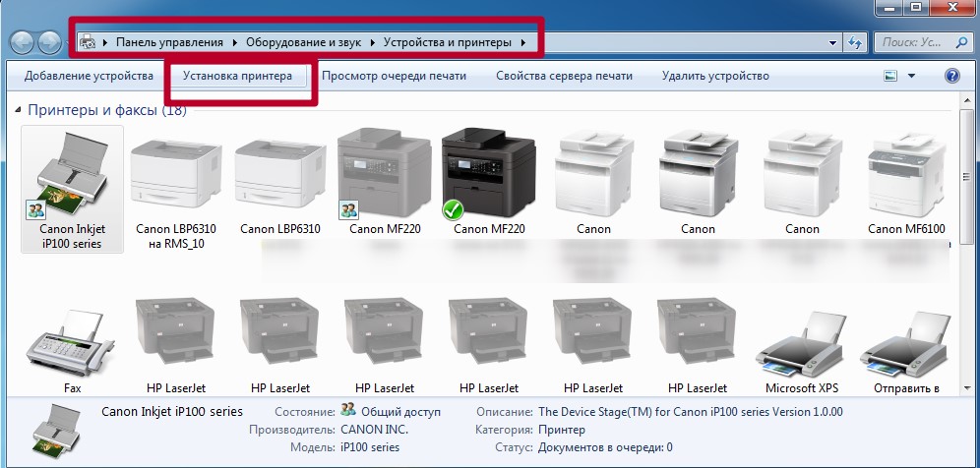
Task: Collapse the 'Принтеры и факсы (18)' group
Action: pos(19,110)
